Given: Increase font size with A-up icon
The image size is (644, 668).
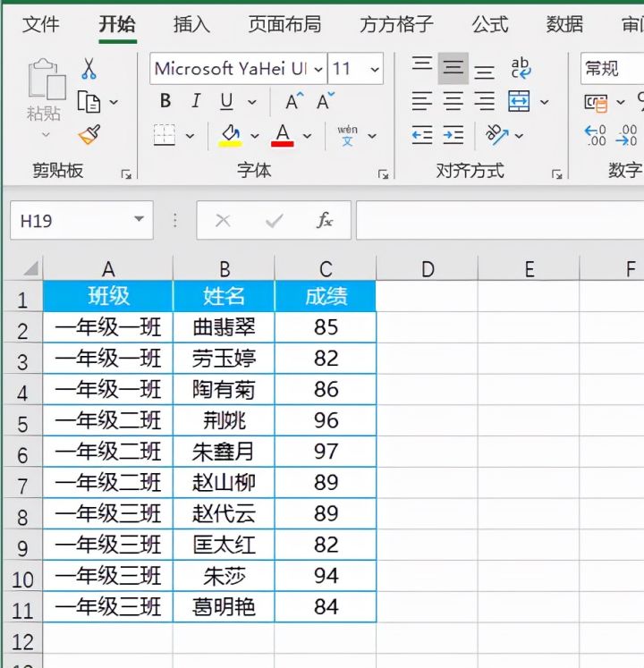Looking at the screenshot, I should (294, 100).
